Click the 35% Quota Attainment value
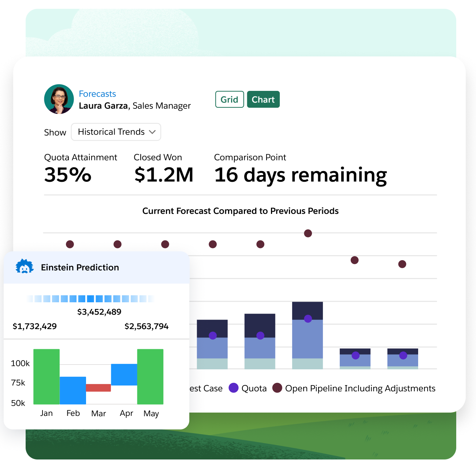The image size is (476, 469). click(68, 175)
